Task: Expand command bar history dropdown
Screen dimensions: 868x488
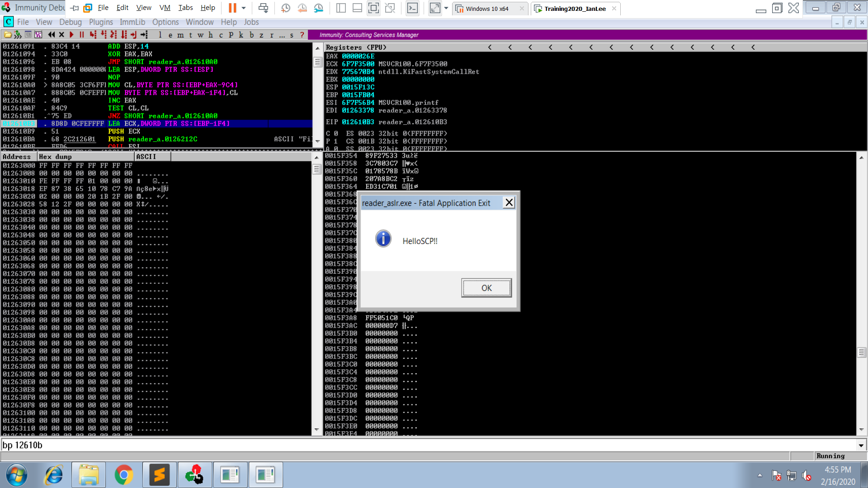Action: (861, 445)
